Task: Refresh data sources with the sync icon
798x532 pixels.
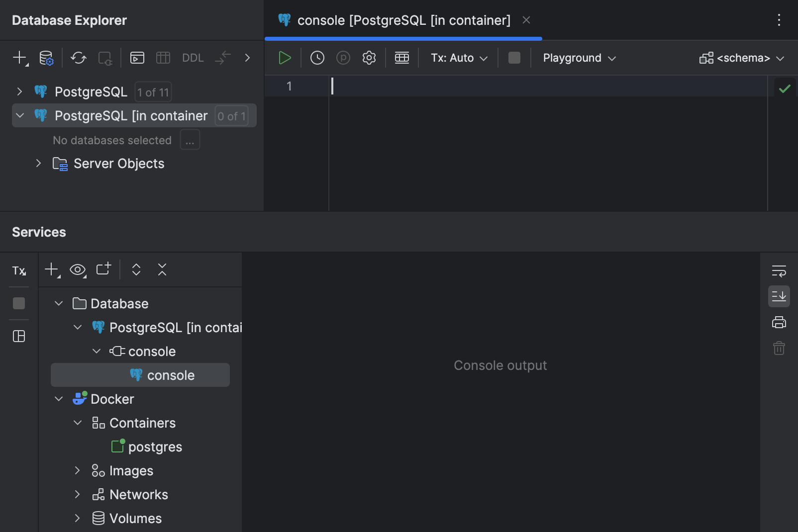Action: (78, 58)
